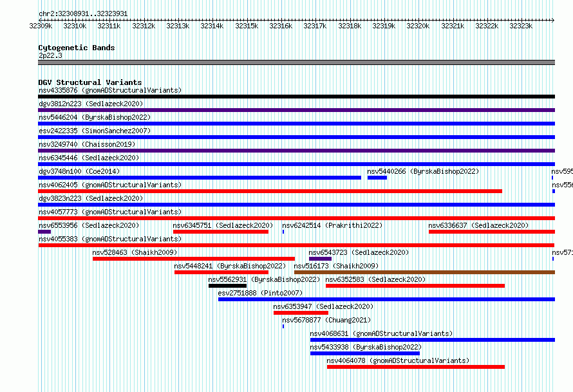Click the 32309k ruler tick label

click(41, 26)
